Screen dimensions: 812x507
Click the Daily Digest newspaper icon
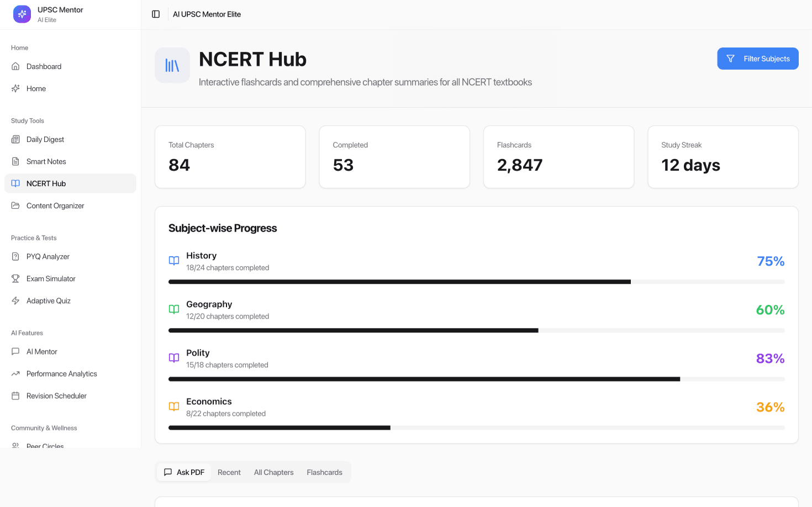coord(15,139)
